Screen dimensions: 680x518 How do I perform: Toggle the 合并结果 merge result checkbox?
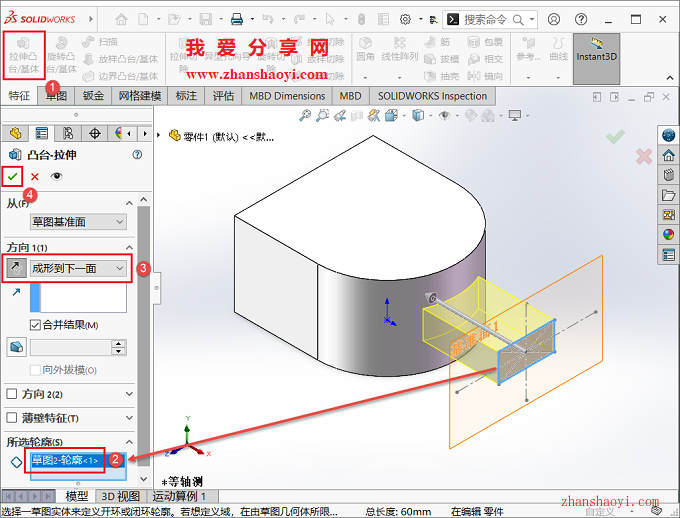pos(35,325)
